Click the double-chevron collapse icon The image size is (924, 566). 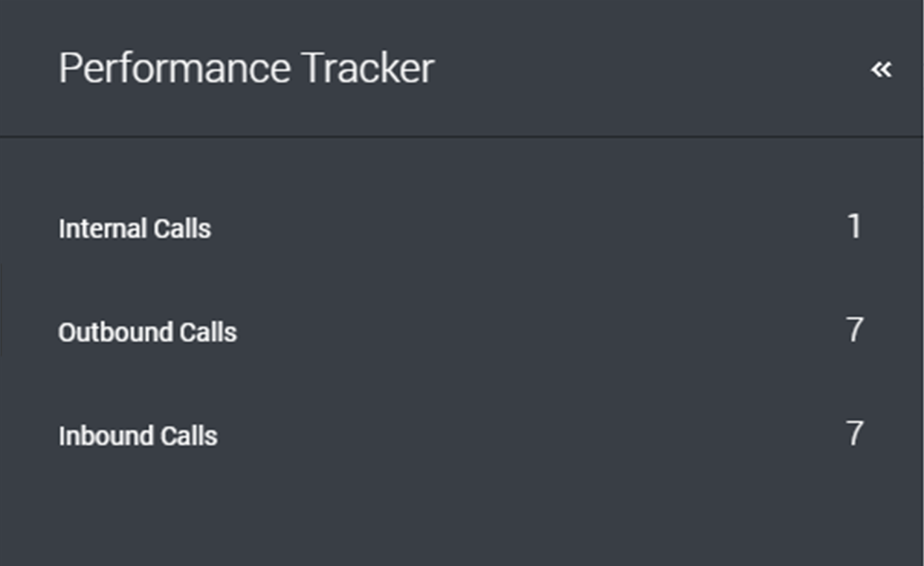[x=881, y=69]
